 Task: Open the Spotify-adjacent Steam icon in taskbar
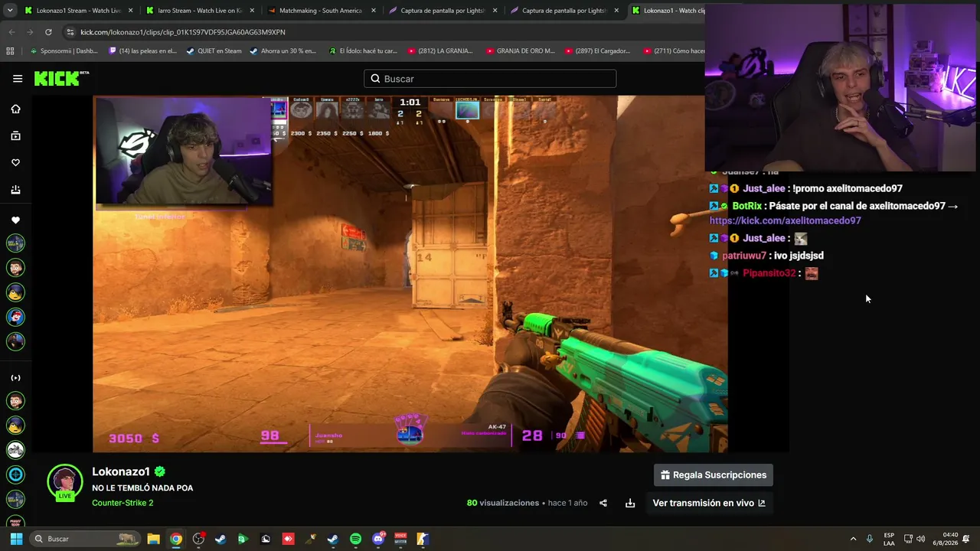click(333, 539)
